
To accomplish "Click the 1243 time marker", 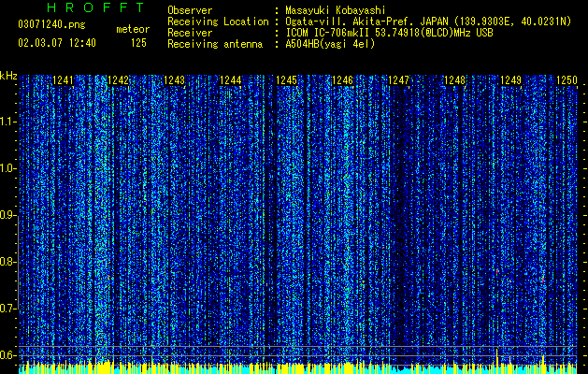I will (x=175, y=80).
